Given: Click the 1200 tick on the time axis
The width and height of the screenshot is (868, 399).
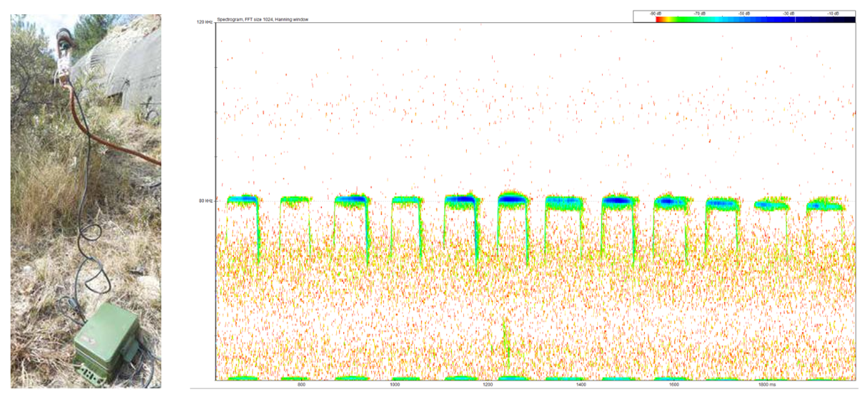Looking at the screenshot, I should click(488, 385).
